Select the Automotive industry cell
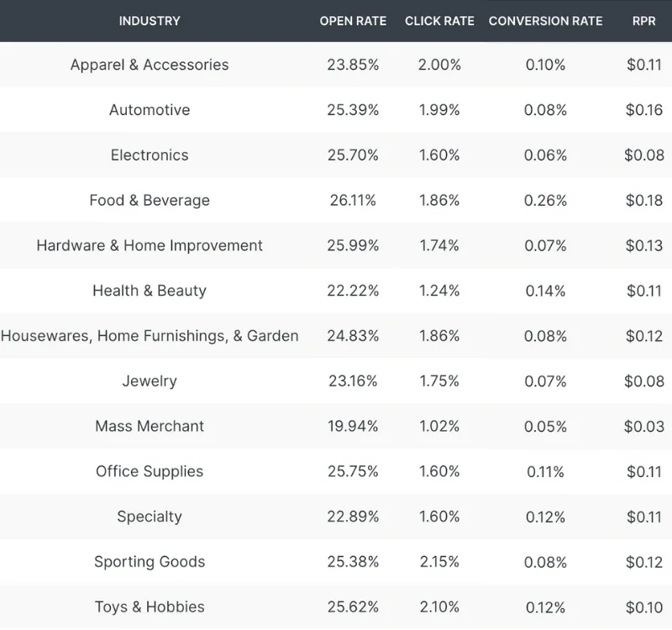The width and height of the screenshot is (672, 630). pyautogui.click(x=150, y=110)
